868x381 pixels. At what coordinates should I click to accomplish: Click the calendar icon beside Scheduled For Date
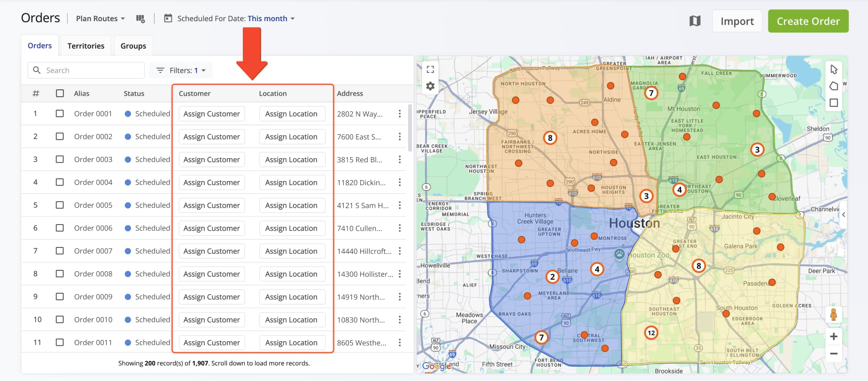tap(168, 18)
